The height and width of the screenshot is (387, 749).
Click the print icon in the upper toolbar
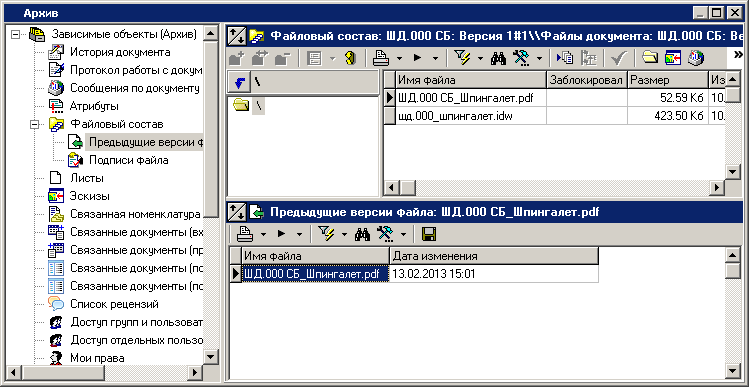[381, 58]
